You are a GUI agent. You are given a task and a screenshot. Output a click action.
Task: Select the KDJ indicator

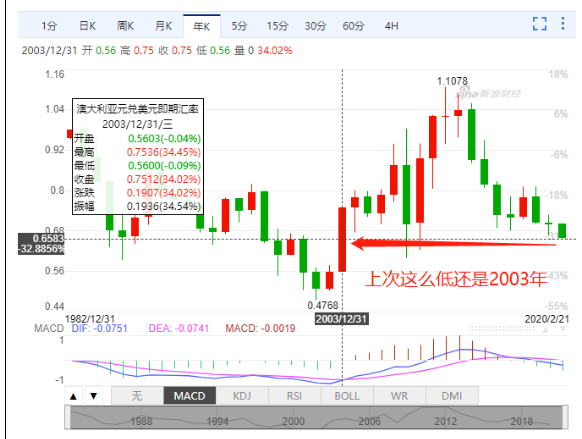tap(242, 396)
